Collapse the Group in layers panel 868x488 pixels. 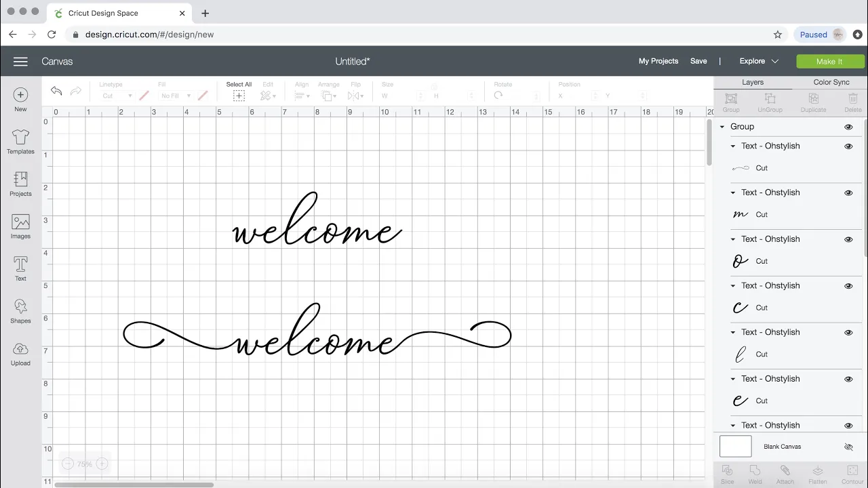[722, 127]
